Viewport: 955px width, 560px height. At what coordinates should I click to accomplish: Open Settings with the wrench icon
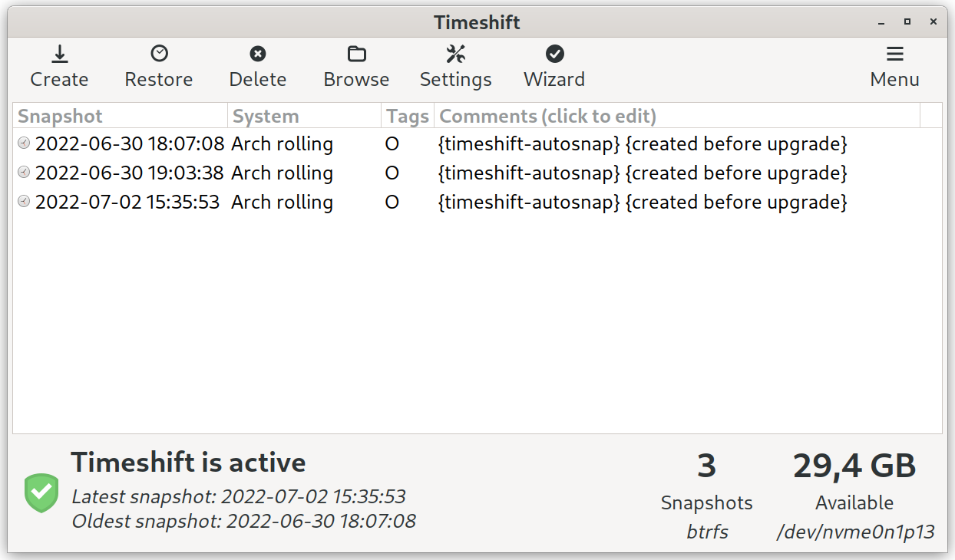(456, 54)
